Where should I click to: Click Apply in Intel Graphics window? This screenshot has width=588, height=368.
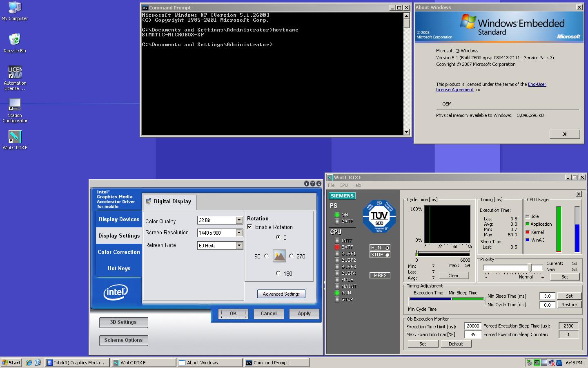304,314
